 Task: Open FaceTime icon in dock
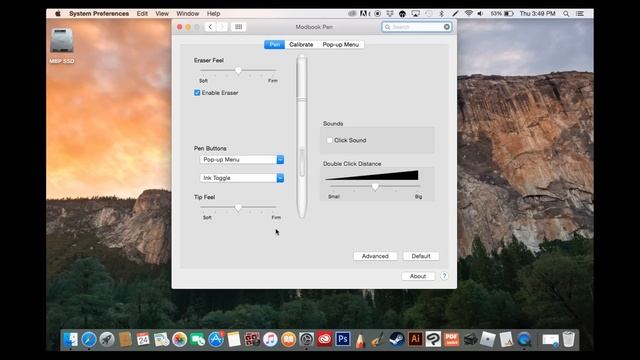(x=198, y=339)
